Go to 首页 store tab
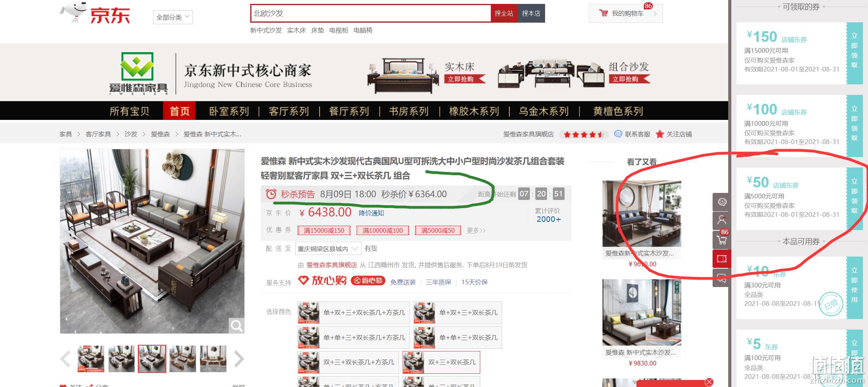The height and width of the screenshot is (387, 868). point(179,111)
